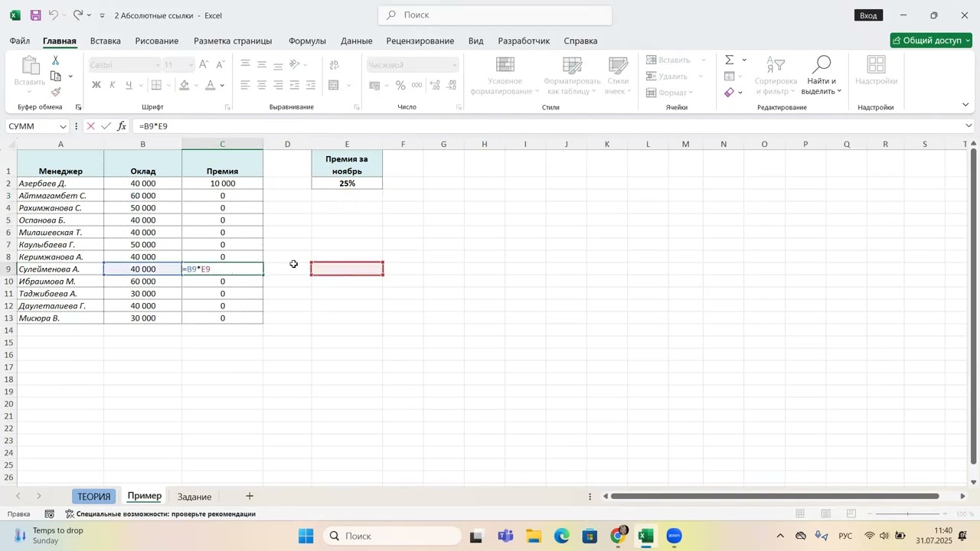Open Microsoft Edge from taskbar
The width and height of the screenshot is (980, 551).
562,536
